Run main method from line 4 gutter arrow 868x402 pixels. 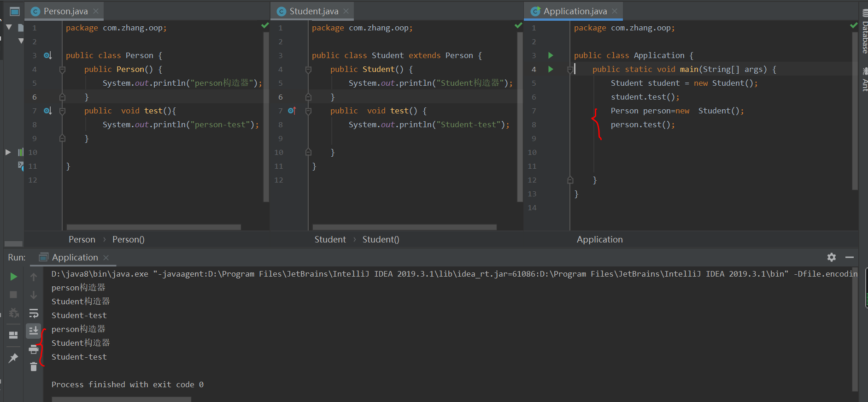pyautogui.click(x=551, y=69)
